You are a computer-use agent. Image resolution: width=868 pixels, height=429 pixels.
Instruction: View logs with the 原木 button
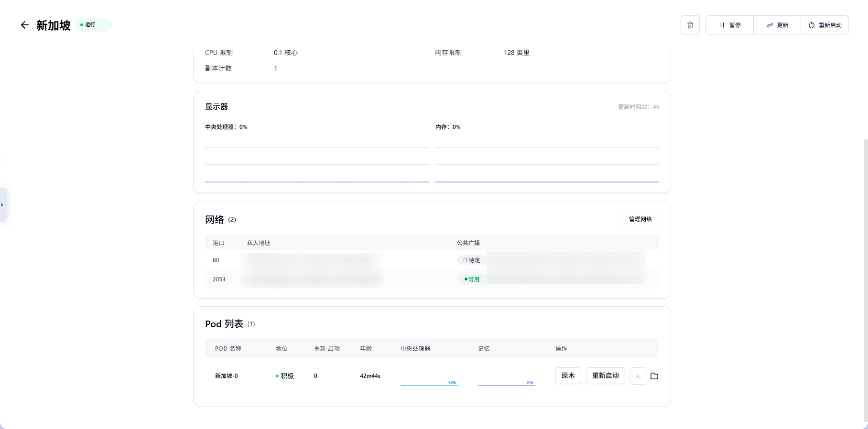(x=568, y=375)
